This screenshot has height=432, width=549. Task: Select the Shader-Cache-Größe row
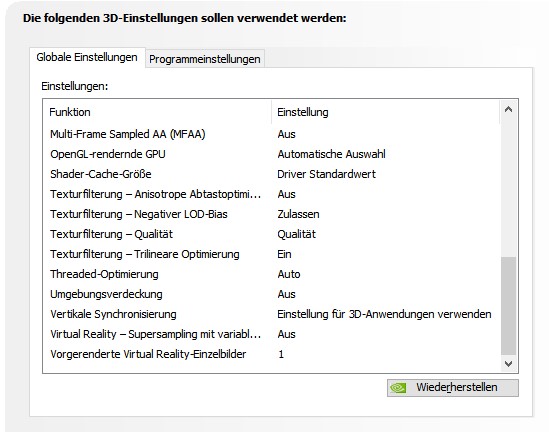(x=272, y=174)
